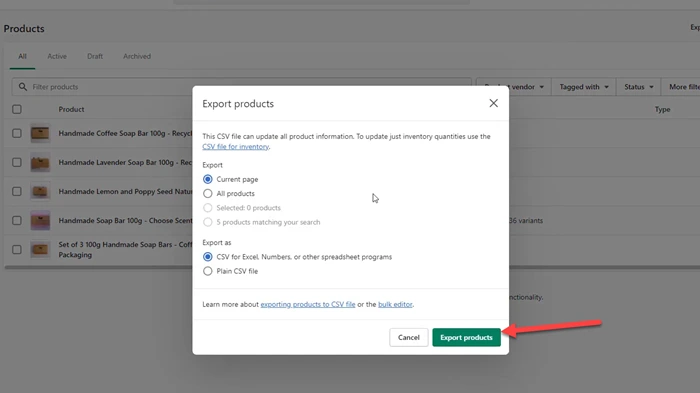Open exporting products to CSV file link
The width and height of the screenshot is (700, 393).
[308, 304]
